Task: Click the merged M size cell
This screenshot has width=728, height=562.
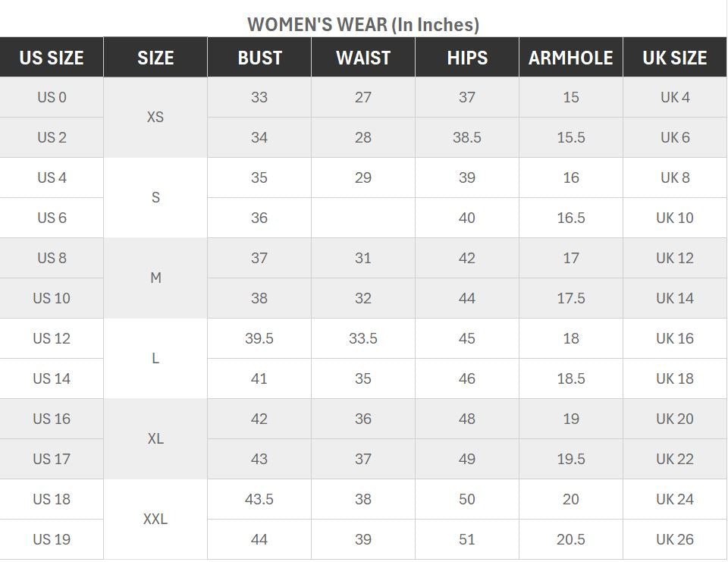Action: [155, 278]
